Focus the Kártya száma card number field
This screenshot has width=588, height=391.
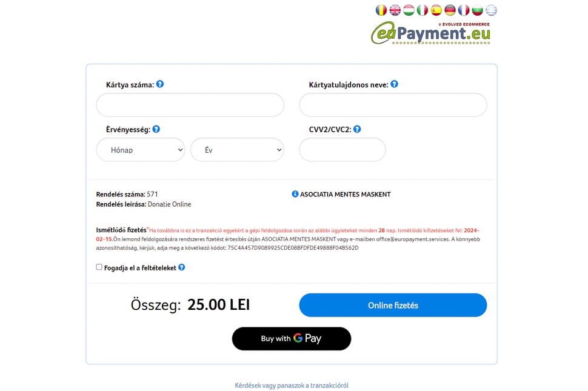190,105
